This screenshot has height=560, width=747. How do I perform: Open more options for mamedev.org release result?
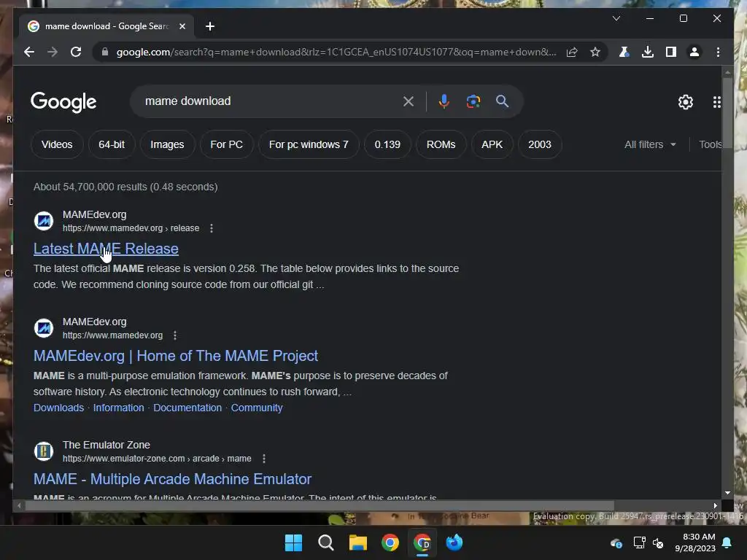[212, 228]
